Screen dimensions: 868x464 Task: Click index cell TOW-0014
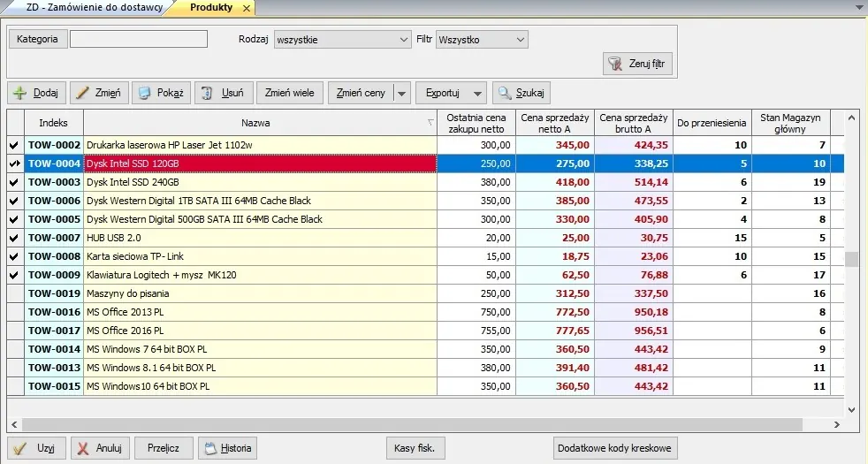54,349
